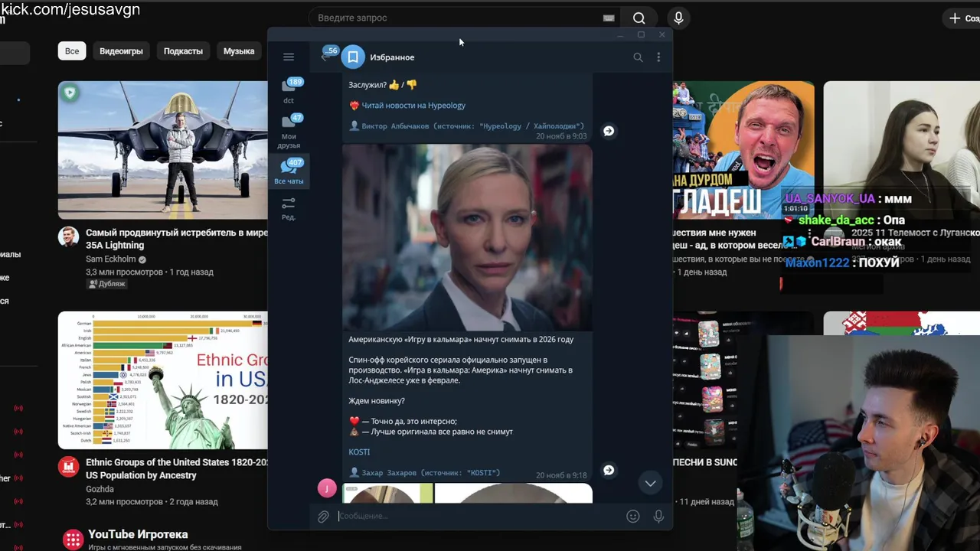
Task: Click the YouTube Создать button
Action: coord(964,18)
